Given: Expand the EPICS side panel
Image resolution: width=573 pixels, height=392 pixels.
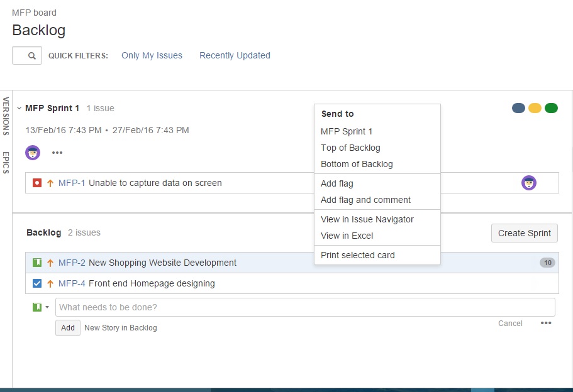Looking at the screenshot, I should (6, 163).
